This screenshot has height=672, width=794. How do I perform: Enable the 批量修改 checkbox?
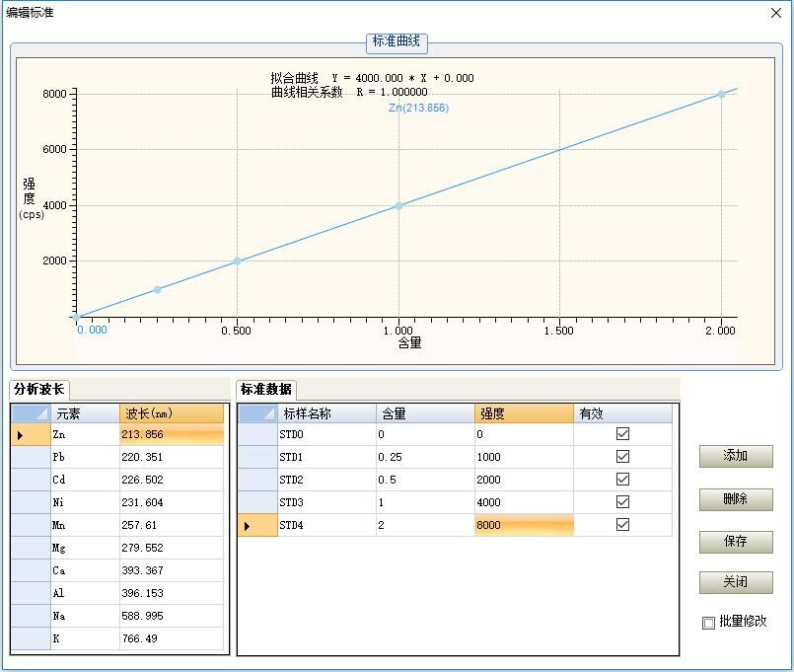(x=708, y=623)
